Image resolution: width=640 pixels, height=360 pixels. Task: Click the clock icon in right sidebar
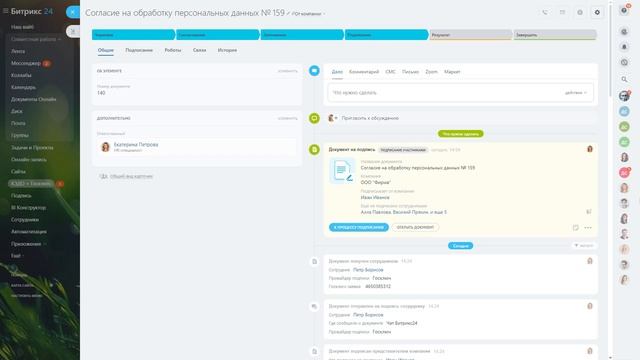pos(624,62)
